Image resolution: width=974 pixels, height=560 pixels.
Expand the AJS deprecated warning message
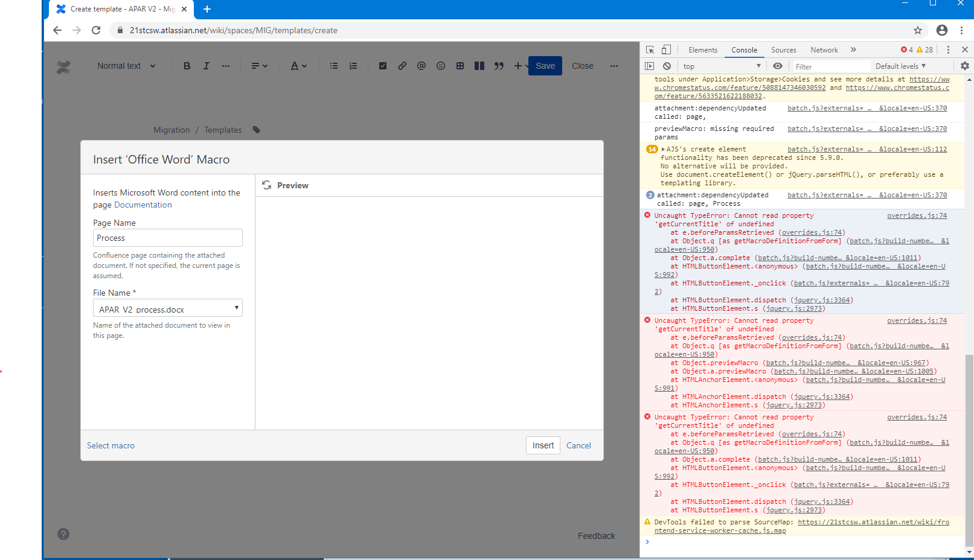663,150
